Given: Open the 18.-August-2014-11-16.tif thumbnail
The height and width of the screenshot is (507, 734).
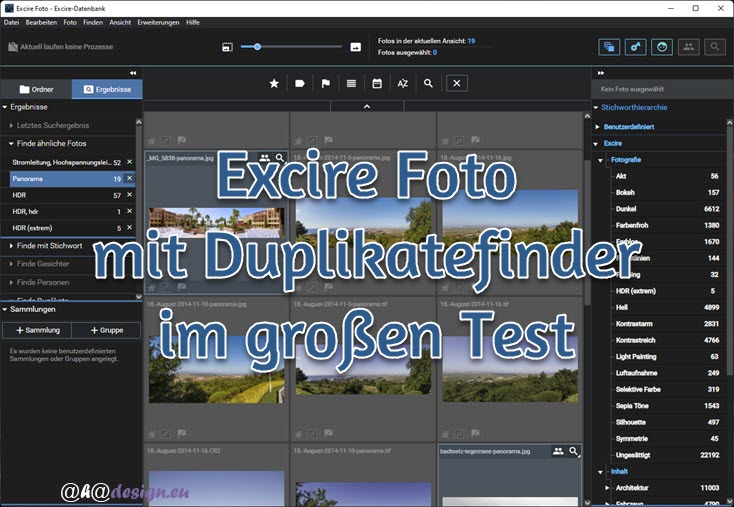Looking at the screenshot, I should 510,369.
